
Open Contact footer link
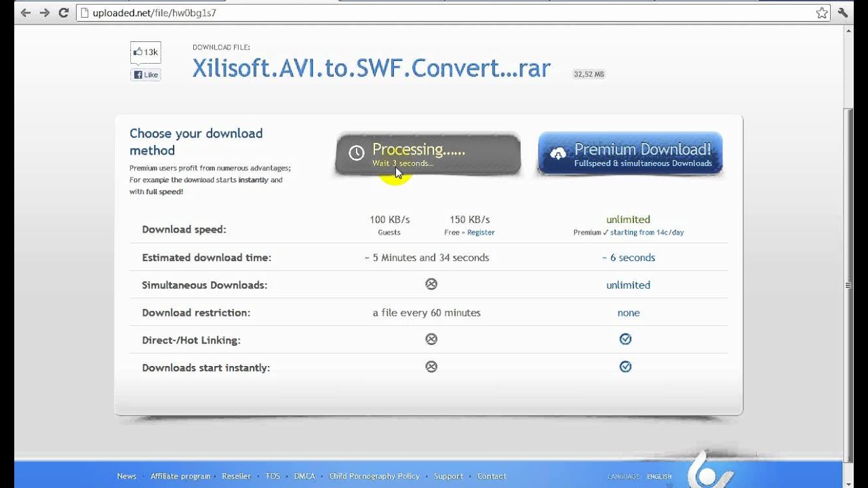tap(492, 476)
